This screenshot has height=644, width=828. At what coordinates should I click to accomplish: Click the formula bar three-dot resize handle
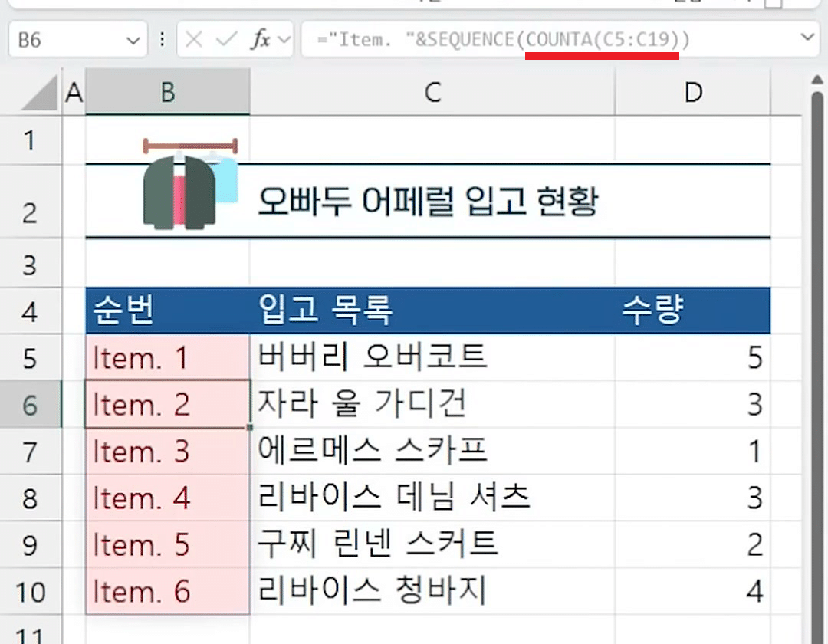click(162, 40)
